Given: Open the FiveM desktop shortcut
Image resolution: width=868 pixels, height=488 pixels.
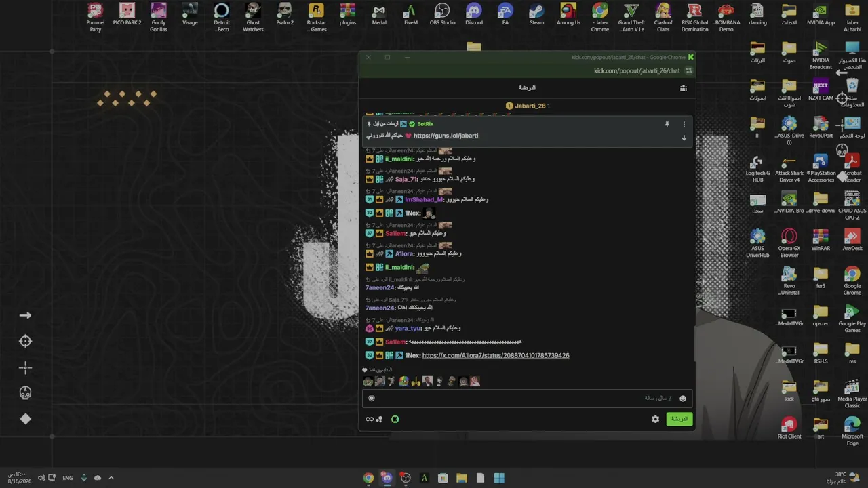Looking at the screenshot, I should (410, 15).
